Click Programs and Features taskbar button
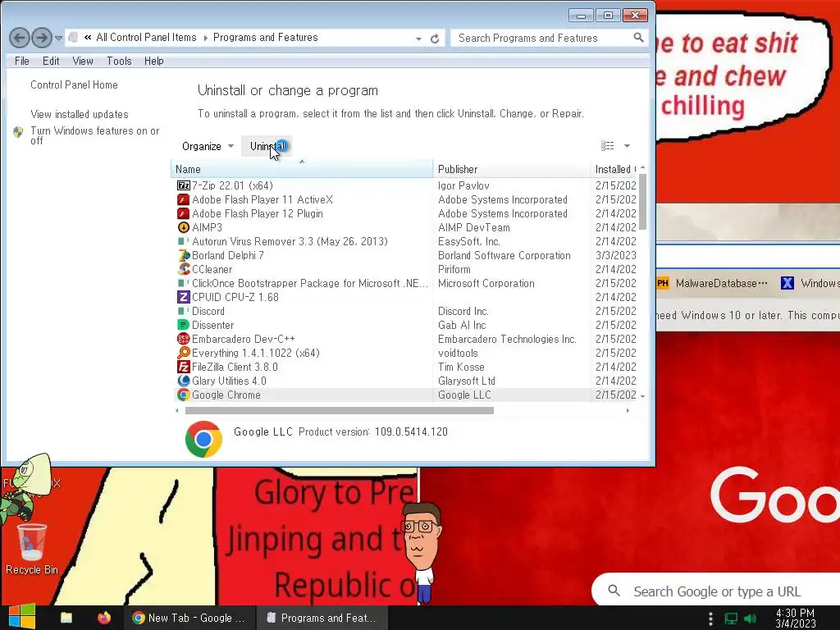The height and width of the screenshot is (630, 840). [322, 618]
